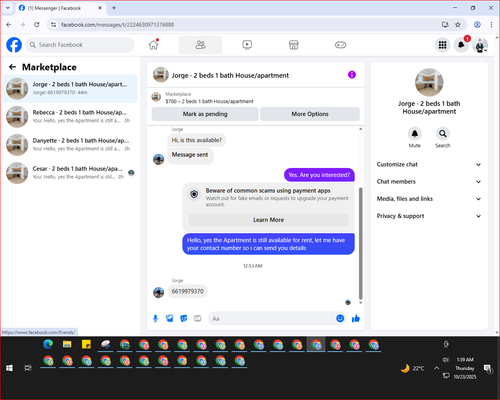Image resolution: width=500 pixels, height=400 pixels.
Task: Click the phone number message 6619979370
Action: (x=187, y=291)
